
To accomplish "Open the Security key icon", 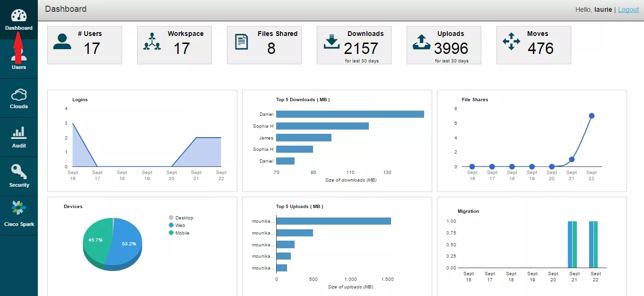I will pos(19,172).
